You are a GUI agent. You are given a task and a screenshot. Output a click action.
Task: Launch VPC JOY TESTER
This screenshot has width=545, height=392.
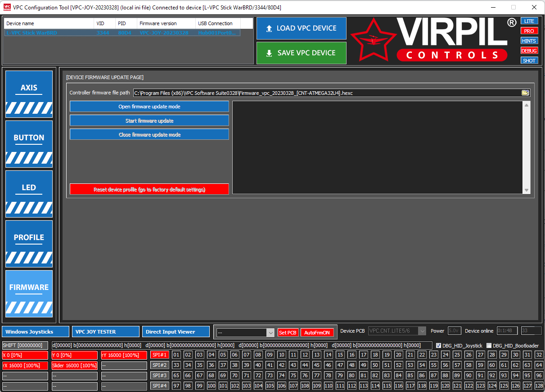click(106, 332)
